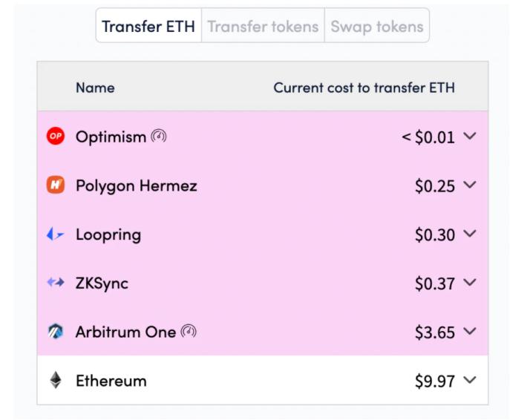Sort by Current cost to transfer ETH header
This screenshot has height=420, width=510.
364,88
